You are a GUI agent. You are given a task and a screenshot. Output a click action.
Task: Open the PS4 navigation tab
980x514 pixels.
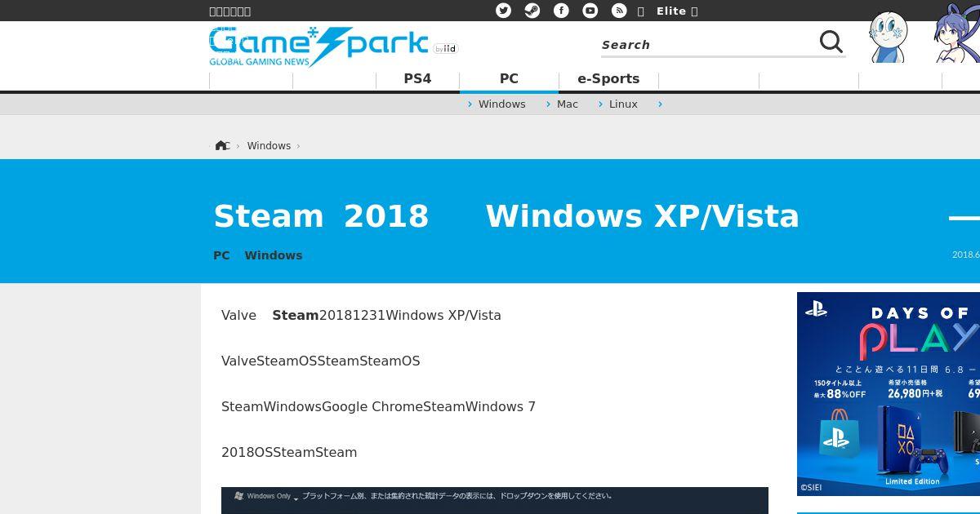[x=417, y=79]
